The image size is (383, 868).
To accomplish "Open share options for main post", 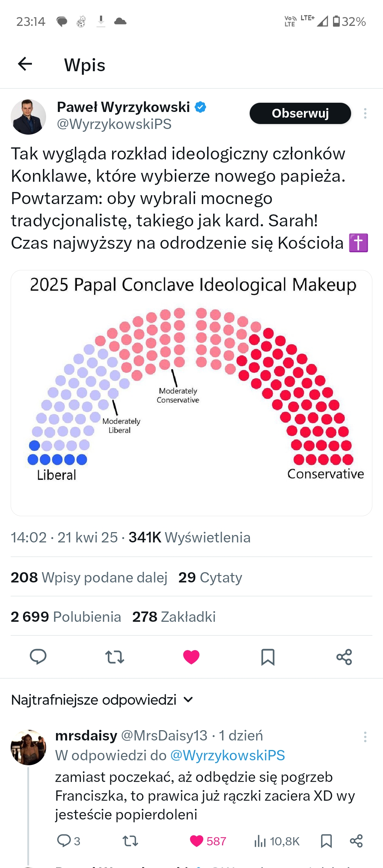I will pos(344,657).
